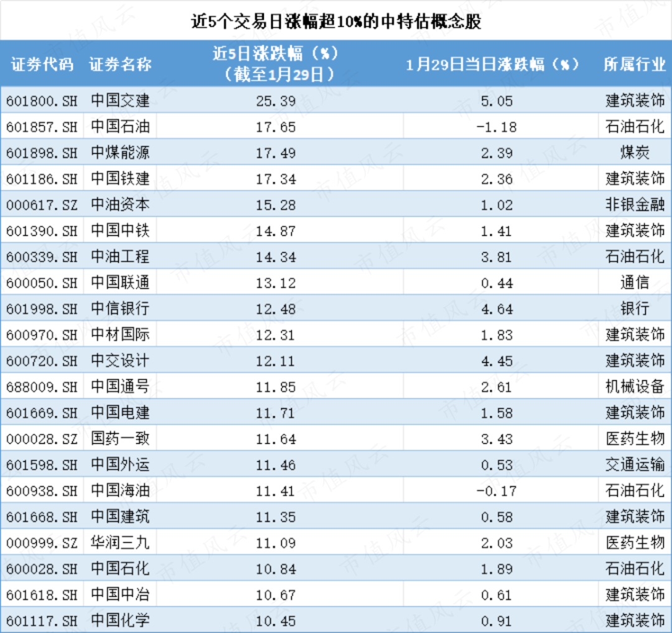Select the daily change 0.91
672x633 pixels.
click(497, 621)
